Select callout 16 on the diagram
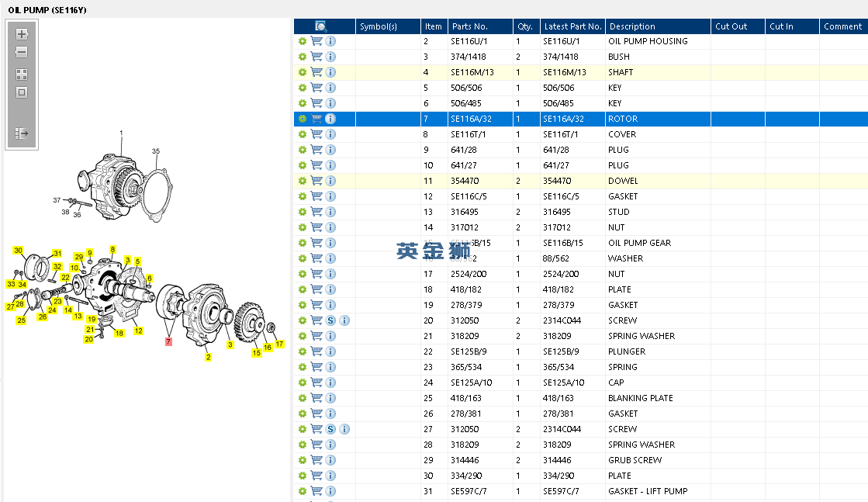868x502 pixels. (268, 347)
